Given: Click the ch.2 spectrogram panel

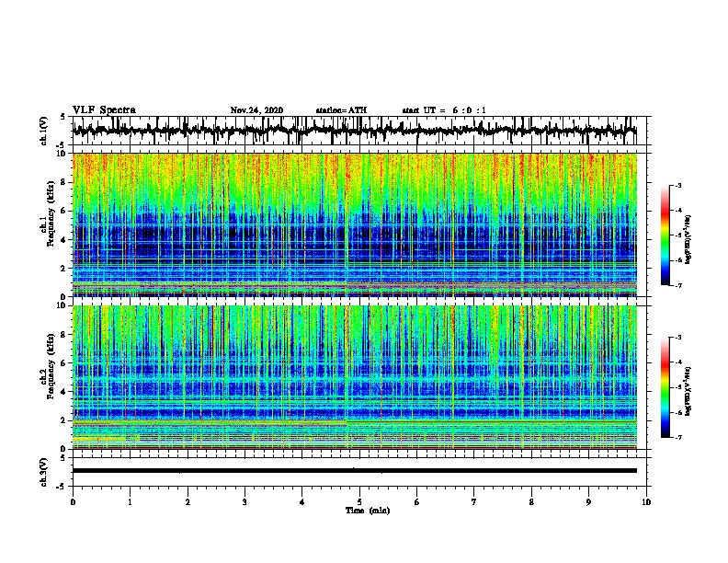Looking at the screenshot, I should click(354, 377).
